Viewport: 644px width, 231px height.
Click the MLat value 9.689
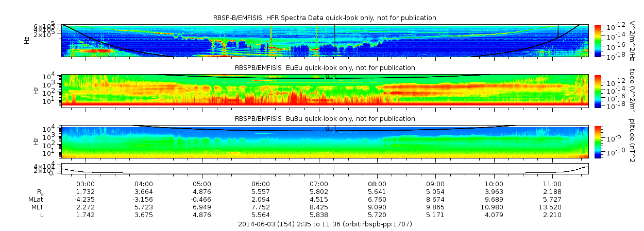tap(494, 199)
